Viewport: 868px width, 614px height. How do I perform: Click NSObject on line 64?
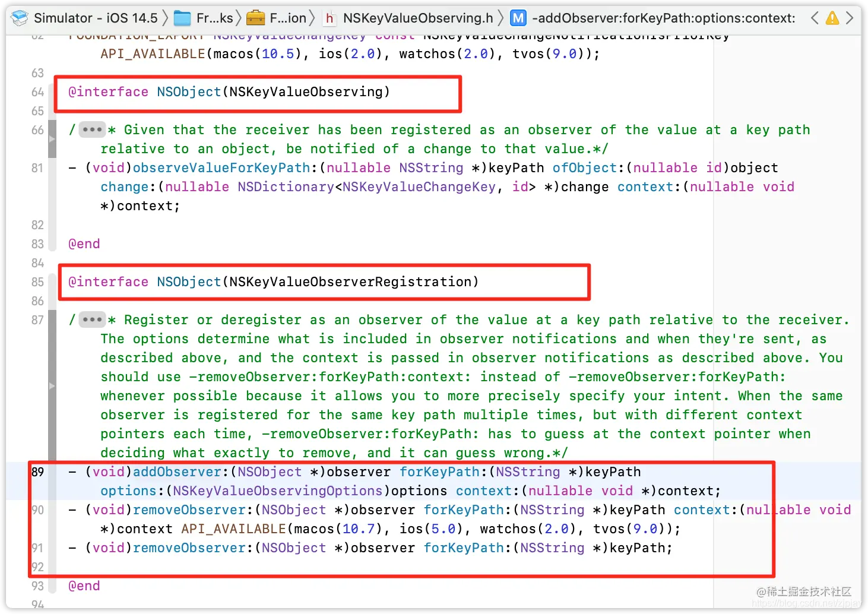(x=189, y=91)
